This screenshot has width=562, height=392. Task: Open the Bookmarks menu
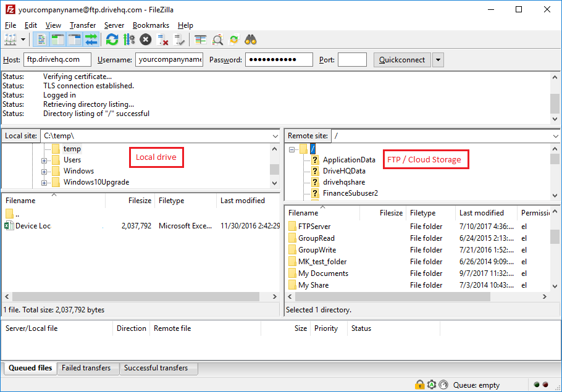point(151,25)
